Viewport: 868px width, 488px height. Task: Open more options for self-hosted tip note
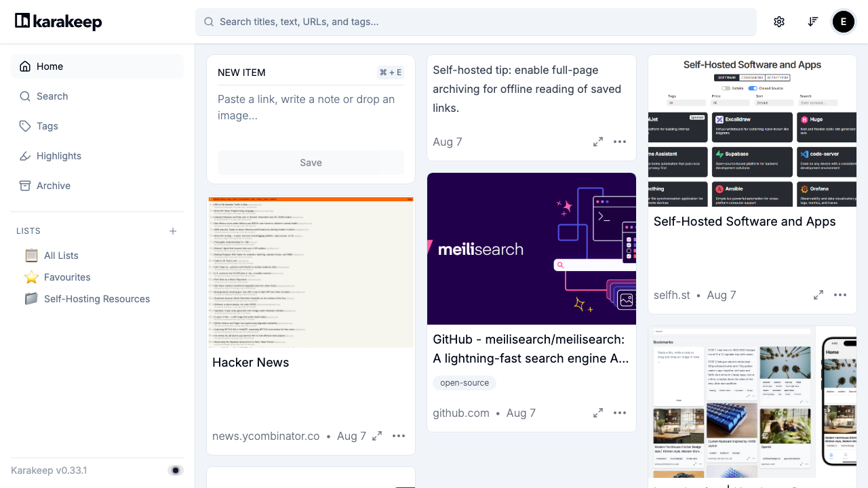620,142
